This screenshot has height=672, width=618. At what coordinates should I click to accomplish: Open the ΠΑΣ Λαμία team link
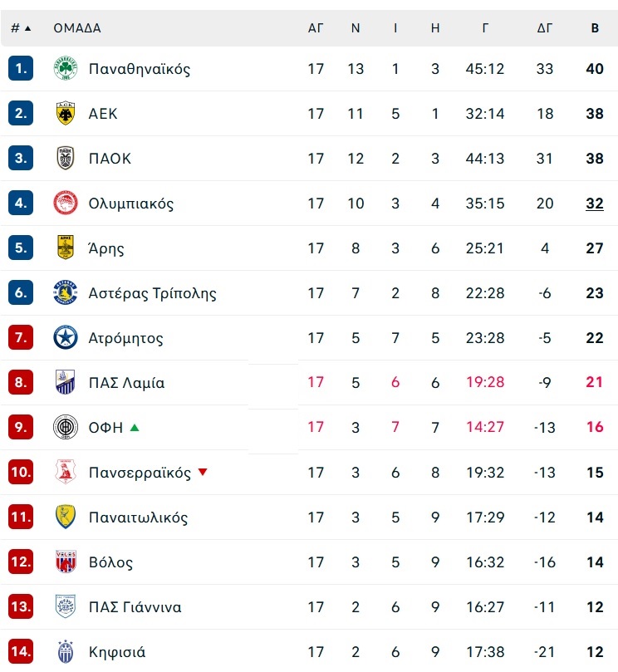[x=126, y=383]
